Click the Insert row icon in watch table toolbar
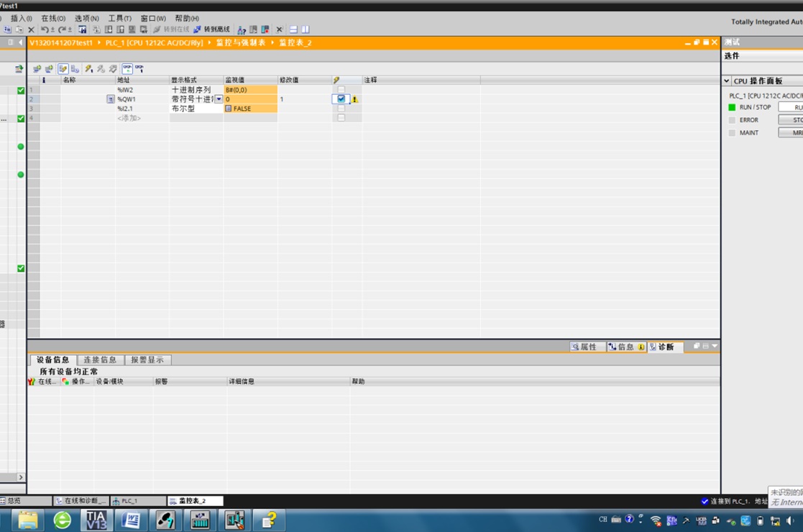This screenshot has height=532, width=803. click(37, 68)
